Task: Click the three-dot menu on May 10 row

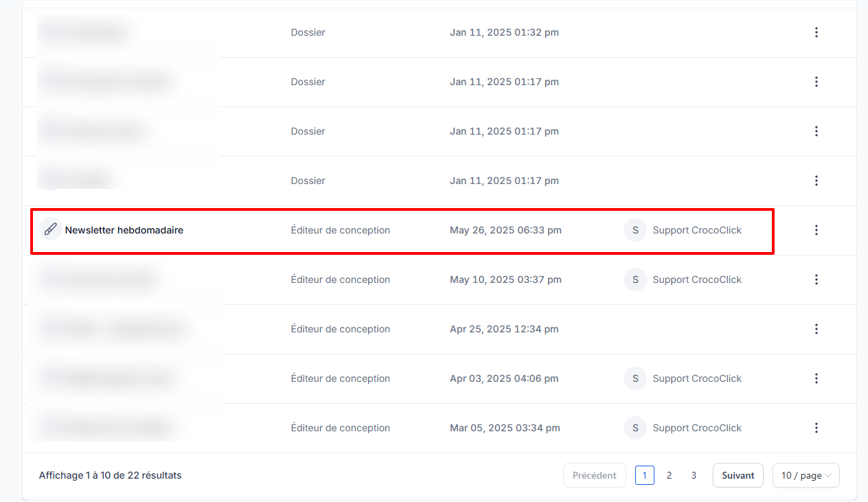Action: [816, 279]
